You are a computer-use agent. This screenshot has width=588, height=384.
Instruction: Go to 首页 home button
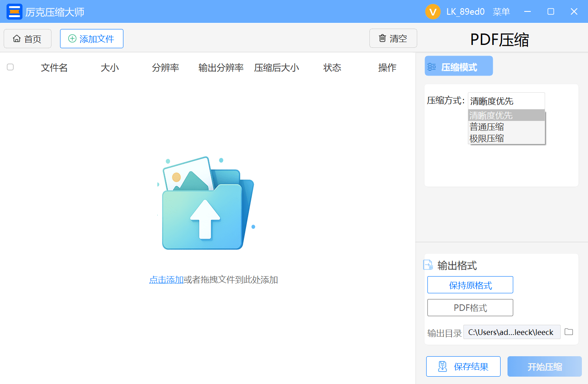tap(27, 39)
